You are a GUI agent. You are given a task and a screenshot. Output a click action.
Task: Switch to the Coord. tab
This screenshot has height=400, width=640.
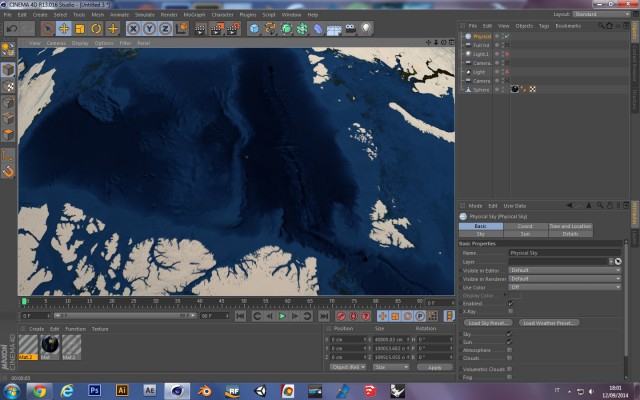click(525, 226)
